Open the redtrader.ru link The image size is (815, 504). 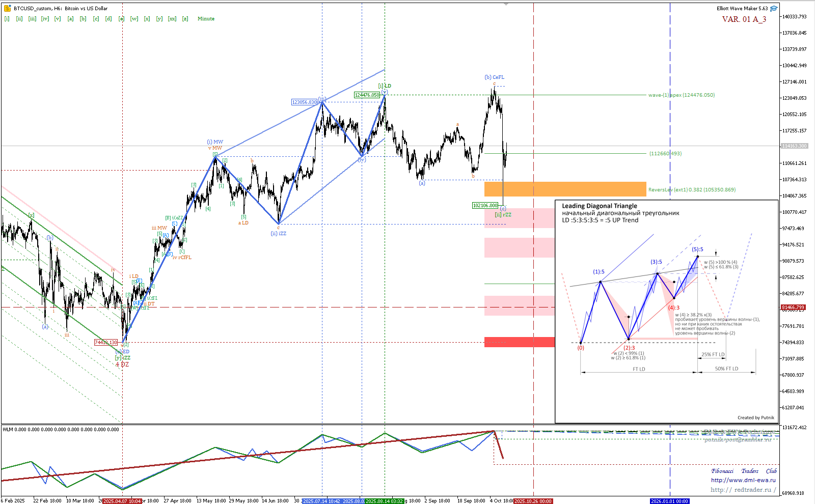[x=743, y=490]
